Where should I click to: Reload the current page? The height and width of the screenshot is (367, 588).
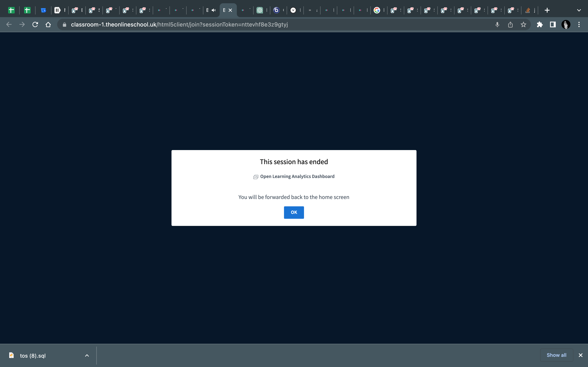(35, 24)
